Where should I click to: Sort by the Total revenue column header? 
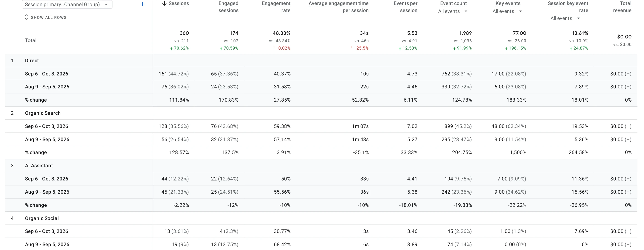point(622,7)
